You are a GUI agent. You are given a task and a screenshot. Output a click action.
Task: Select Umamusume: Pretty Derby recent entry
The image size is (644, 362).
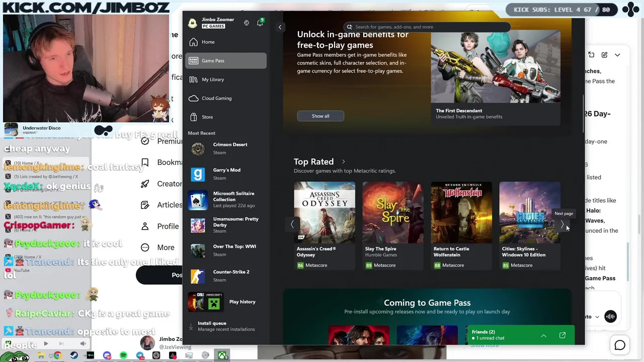[x=226, y=225]
